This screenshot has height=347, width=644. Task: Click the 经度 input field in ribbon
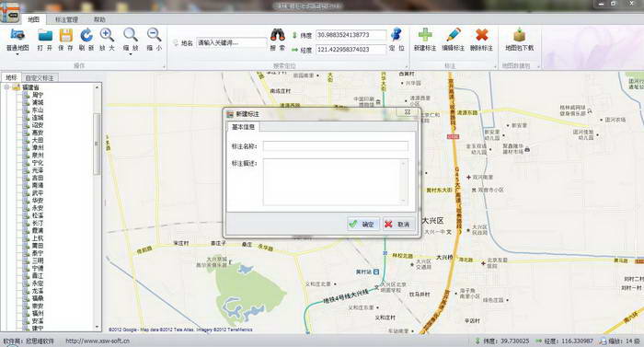(x=351, y=50)
